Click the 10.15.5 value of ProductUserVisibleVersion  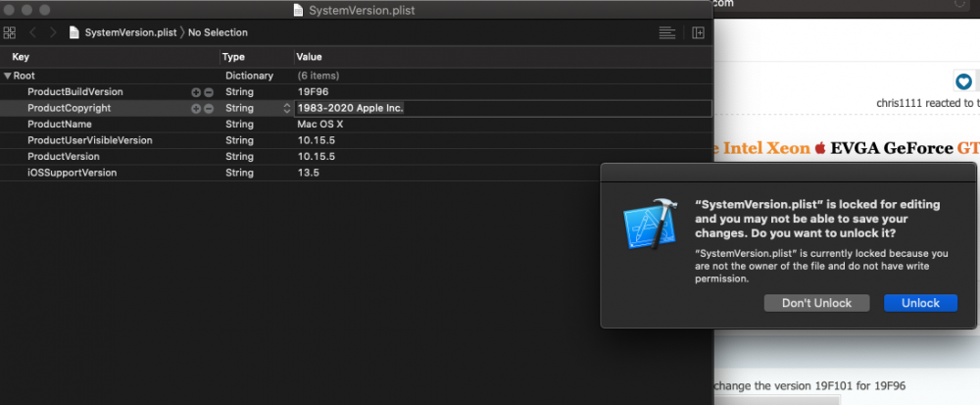click(x=317, y=140)
